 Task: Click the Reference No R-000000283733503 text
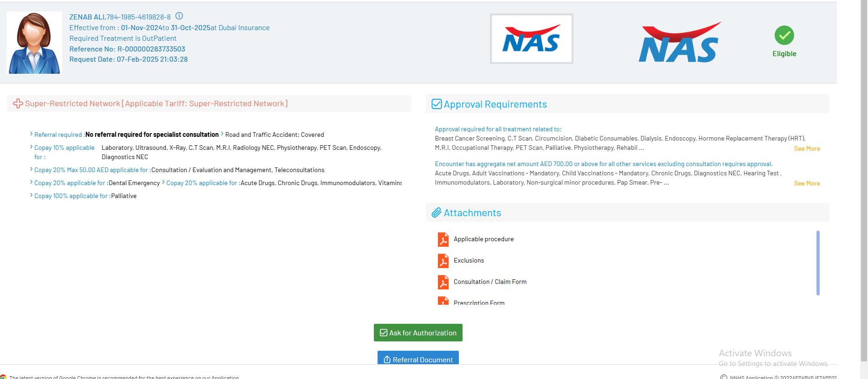pos(127,49)
